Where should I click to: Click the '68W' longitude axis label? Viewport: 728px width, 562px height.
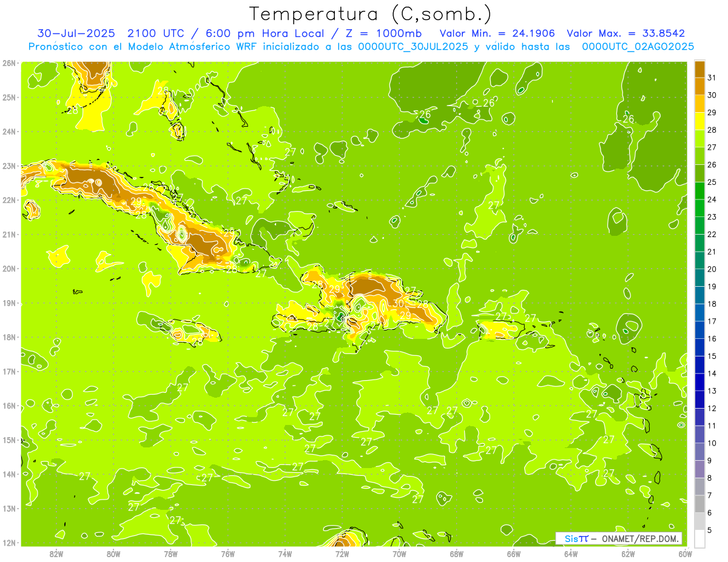(457, 554)
